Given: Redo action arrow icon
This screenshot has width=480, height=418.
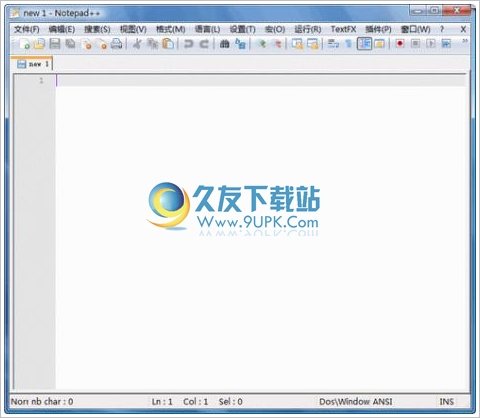Looking at the screenshot, I should click(x=204, y=44).
